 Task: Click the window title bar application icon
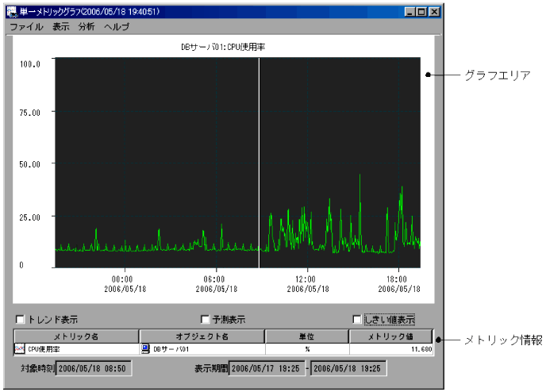11,12
